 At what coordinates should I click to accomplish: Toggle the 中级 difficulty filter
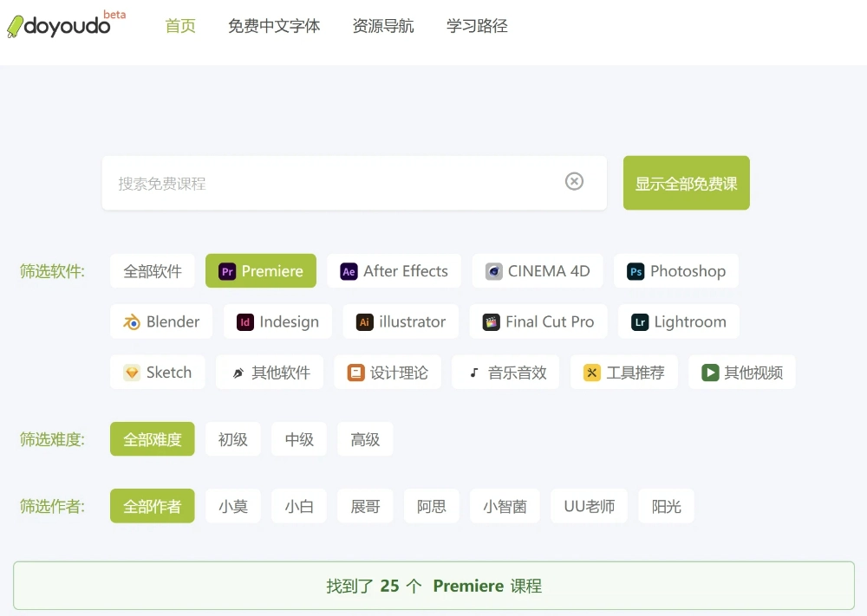tap(299, 439)
